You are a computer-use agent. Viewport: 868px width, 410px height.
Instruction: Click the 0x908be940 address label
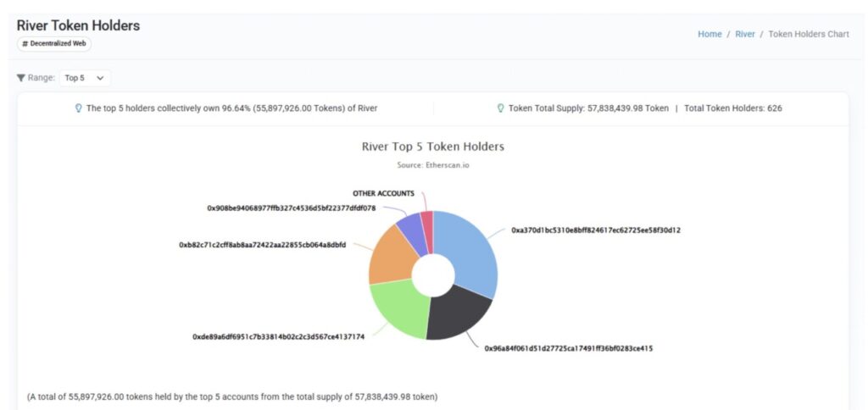tap(291, 208)
